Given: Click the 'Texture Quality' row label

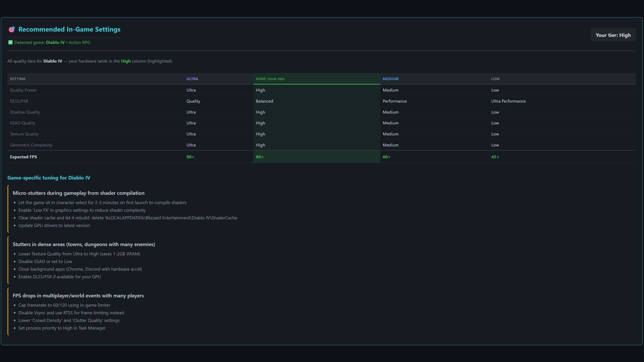Looking at the screenshot, I should [24, 134].
